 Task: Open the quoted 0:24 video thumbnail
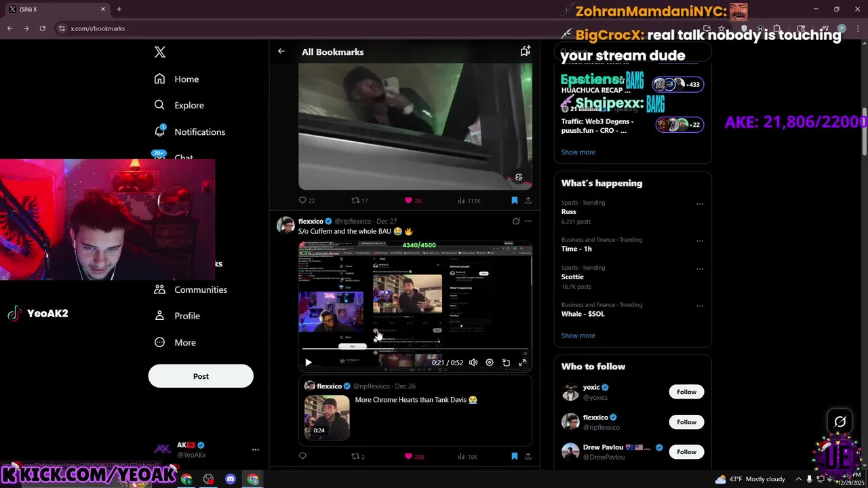pos(327,418)
